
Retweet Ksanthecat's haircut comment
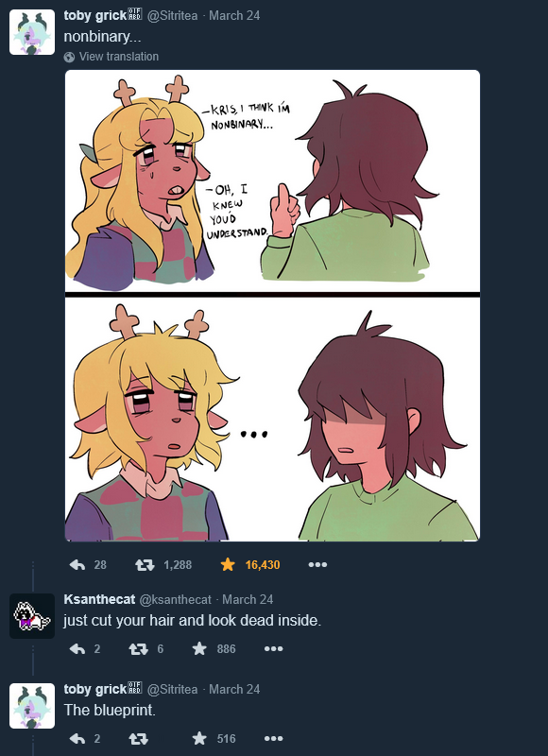pos(138,649)
